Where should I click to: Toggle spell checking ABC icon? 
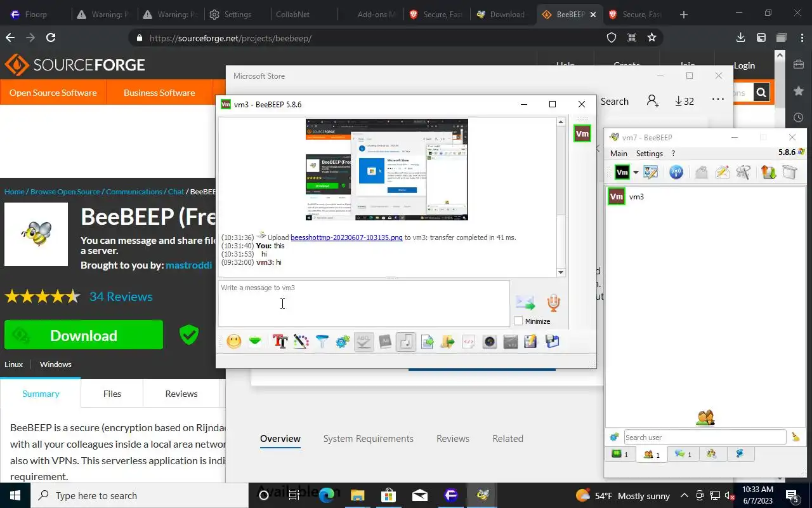coord(363,342)
